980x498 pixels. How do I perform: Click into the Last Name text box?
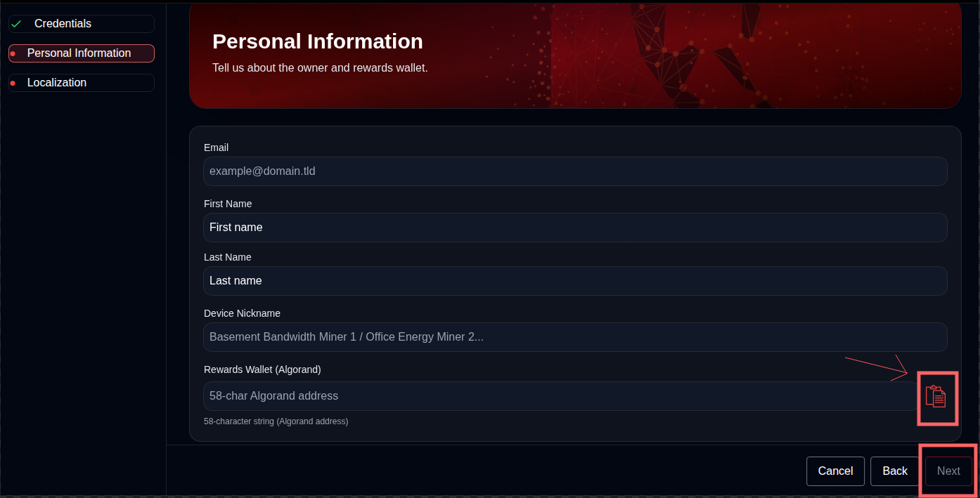pos(574,281)
